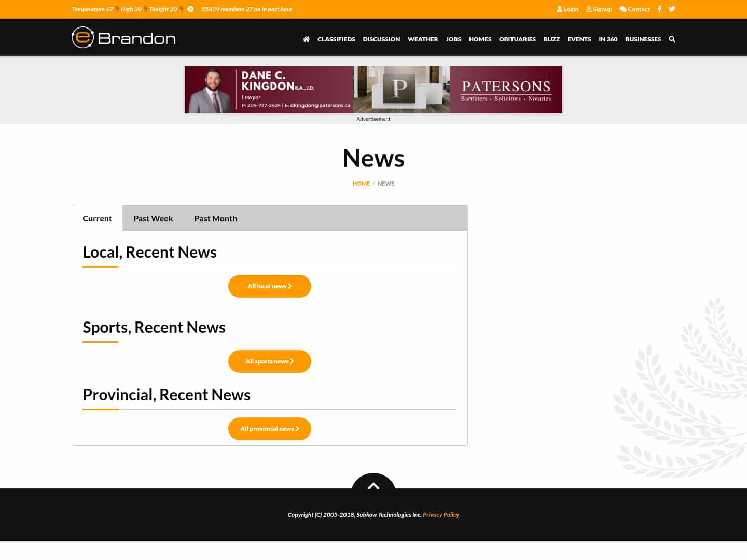The width and height of the screenshot is (747, 560).
Task: Visit the Twitter bird icon
Action: click(672, 9)
